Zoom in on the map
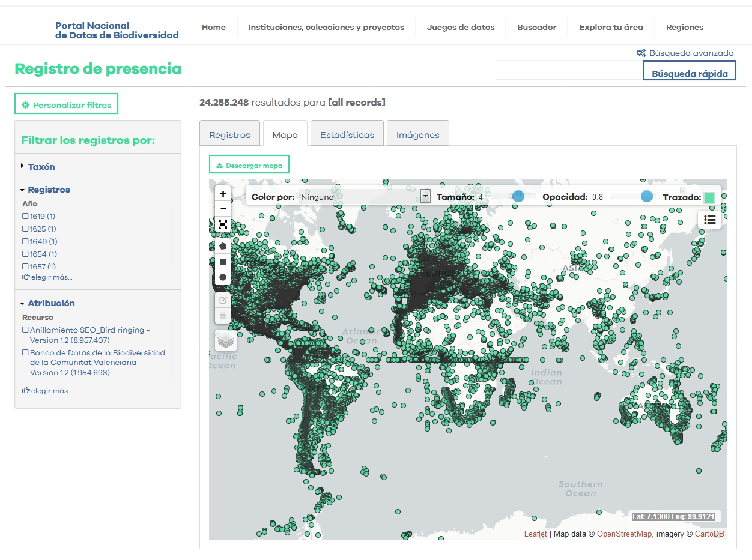This screenshot has height=560, width=752. (x=223, y=194)
